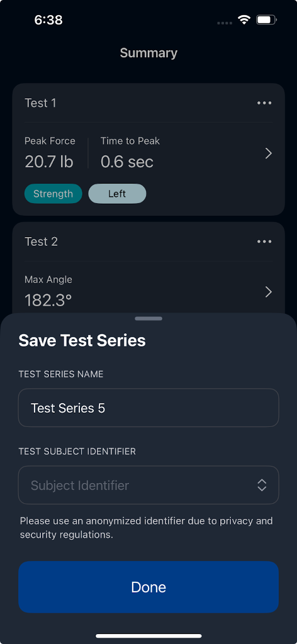Screen dimensions: 297x644
Task: Edit the Test Series 5 name field
Action: click(148, 408)
